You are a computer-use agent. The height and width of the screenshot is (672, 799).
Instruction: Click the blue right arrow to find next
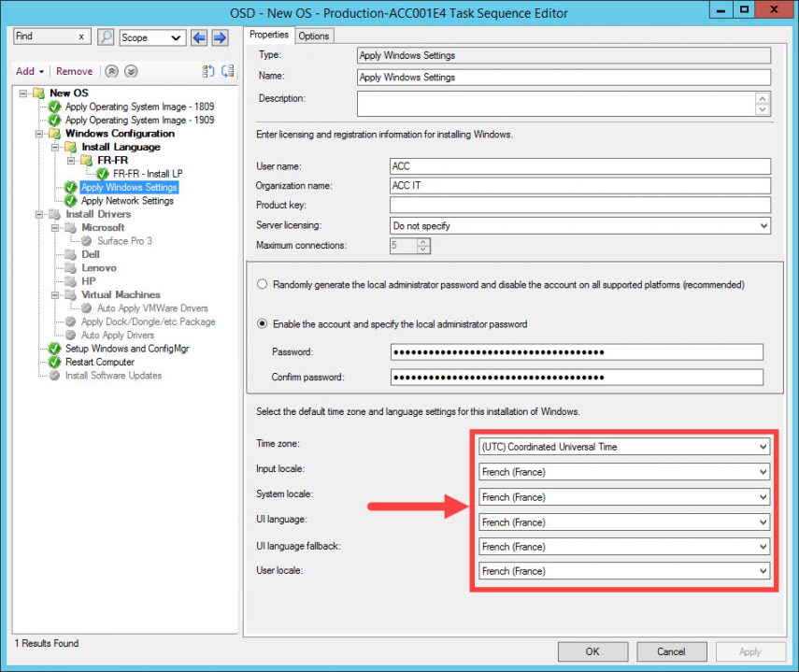tap(218, 37)
